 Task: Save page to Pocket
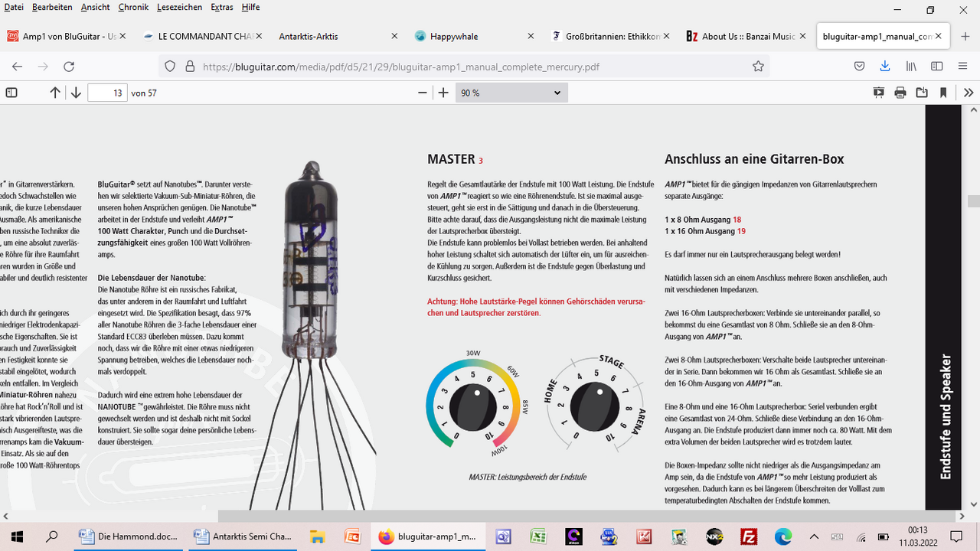pyautogui.click(x=860, y=67)
